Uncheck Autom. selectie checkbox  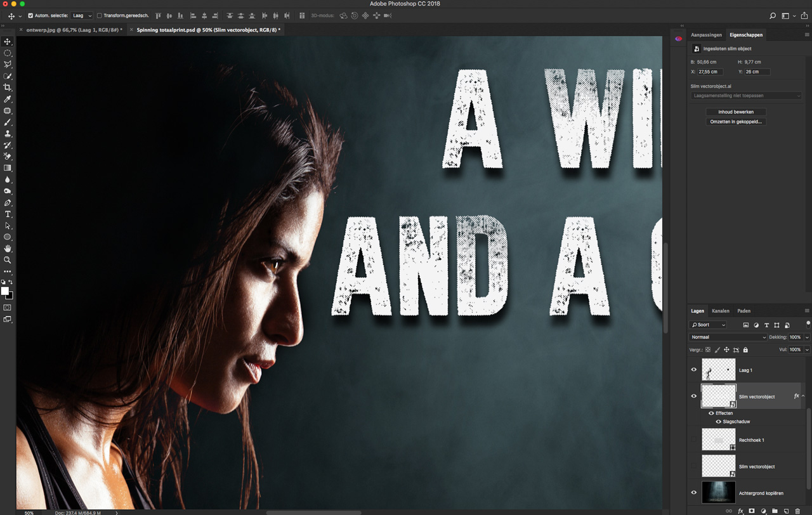(x=30, y=16)
